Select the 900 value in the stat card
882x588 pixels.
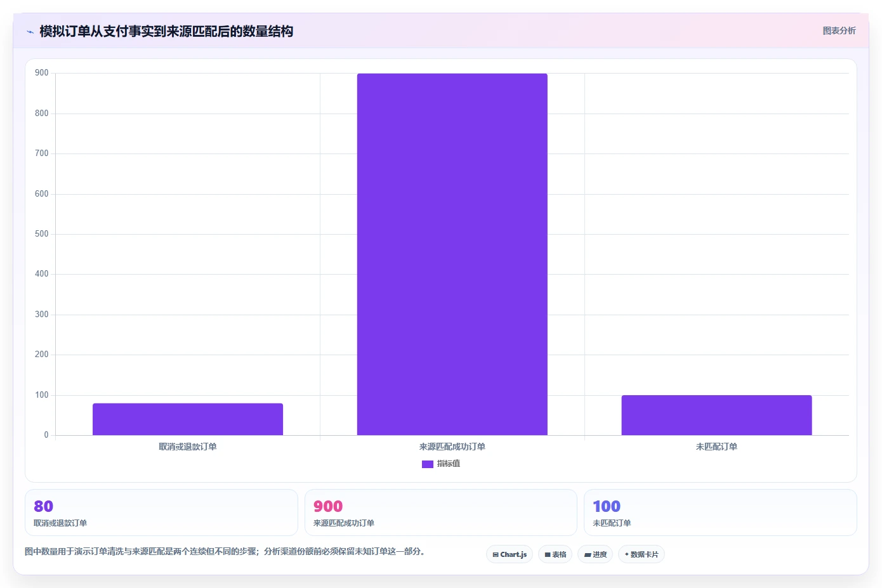click(328, 506)
